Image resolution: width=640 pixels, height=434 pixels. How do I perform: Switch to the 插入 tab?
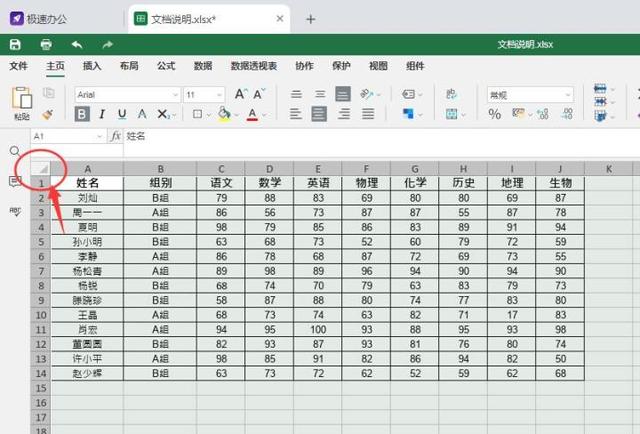tap(92, 66)
